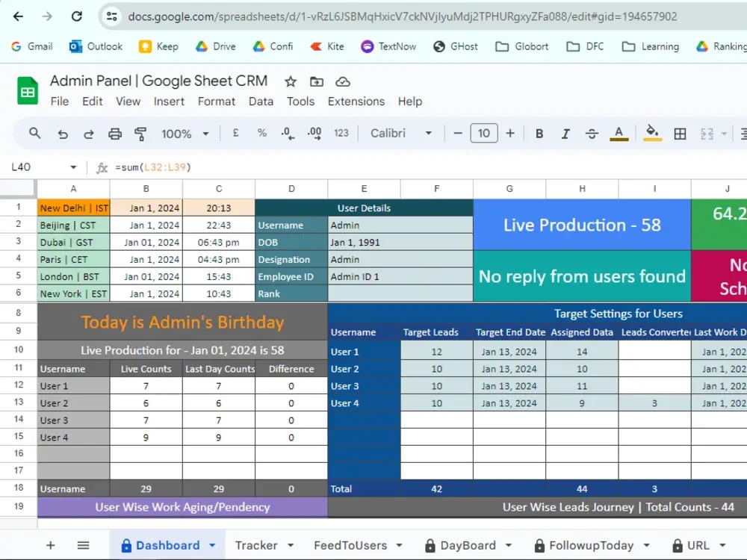Viewport: 747px width, 560px height.
Task: Open the FeedToUsers tab dropdown arrow
Action: coord(399,545)
